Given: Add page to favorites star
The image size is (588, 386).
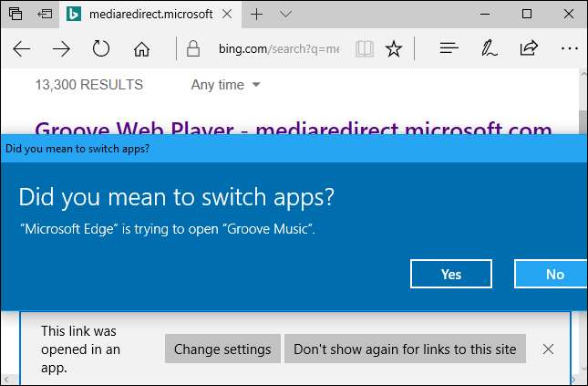Looking at the screenshot, I should coord(394,48).
